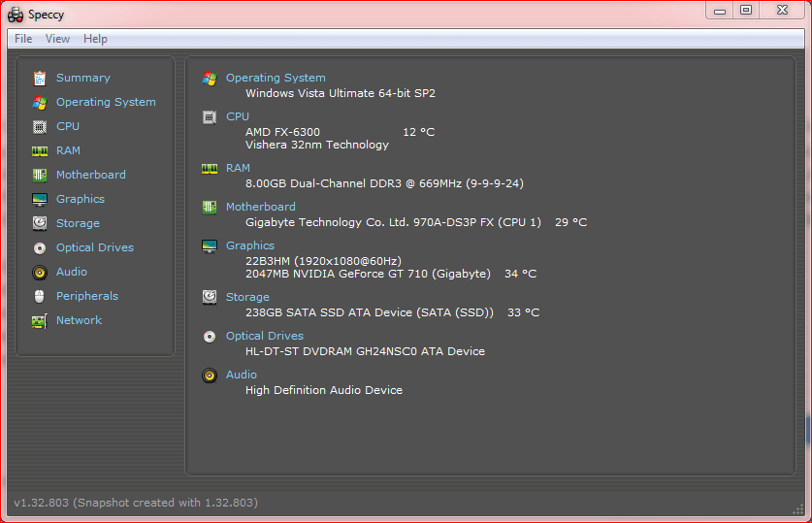812x523 pixels.
Task: Click the window resize grip in bottom corner
Action: point(798,509)
